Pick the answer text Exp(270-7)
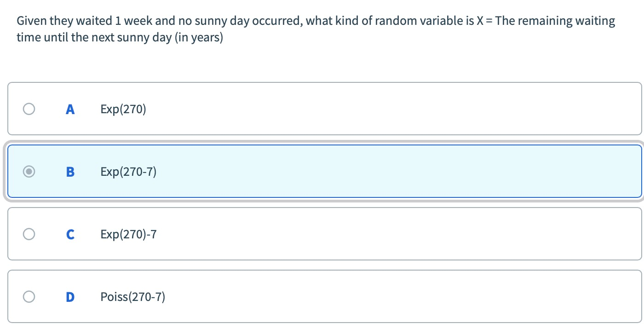Screen dimensions: 644x335 [x=128, y=172]
